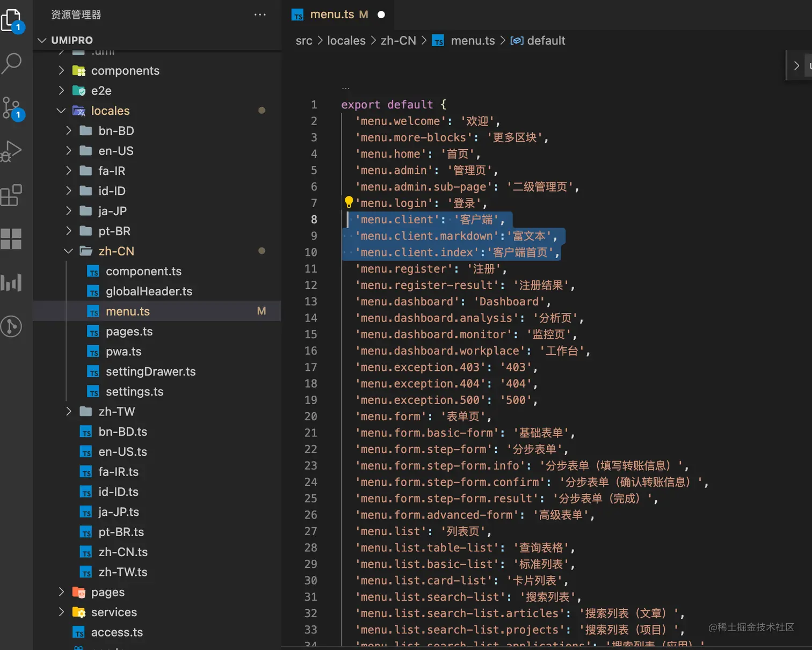Click the TS icon in menu.ts breadcrumb

(x=439, y=41)
